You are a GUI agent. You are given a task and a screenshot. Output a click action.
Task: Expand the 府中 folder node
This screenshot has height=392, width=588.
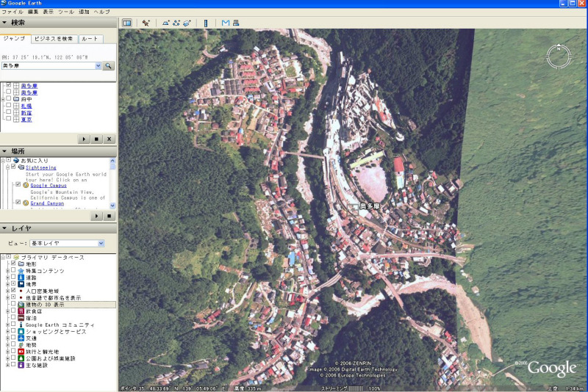4,99
